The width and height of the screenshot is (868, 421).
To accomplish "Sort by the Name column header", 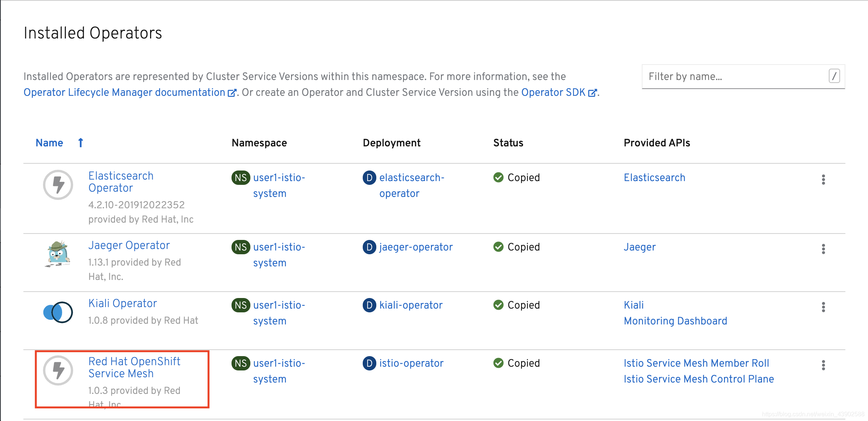I will [x=49, y=143].
